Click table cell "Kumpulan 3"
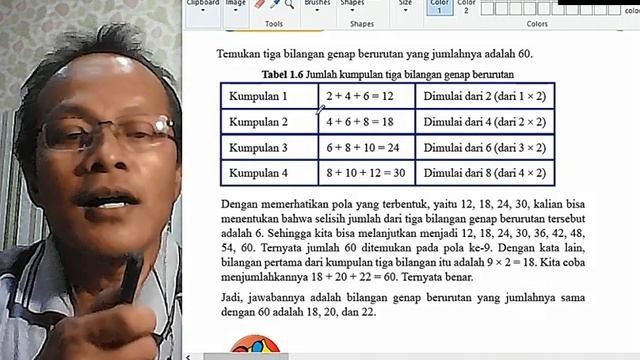 point(269,147)
